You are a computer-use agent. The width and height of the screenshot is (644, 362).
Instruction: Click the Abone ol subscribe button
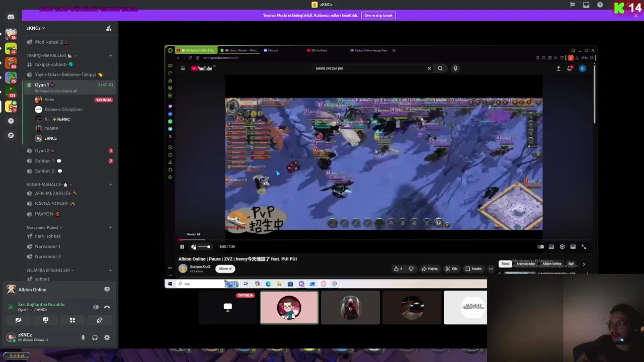tap(225, 268)
